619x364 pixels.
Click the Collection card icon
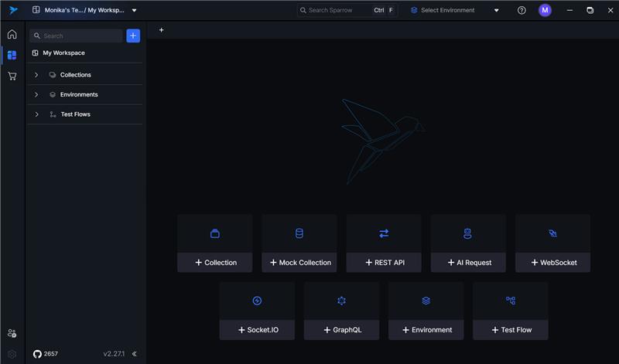(215, 233)
